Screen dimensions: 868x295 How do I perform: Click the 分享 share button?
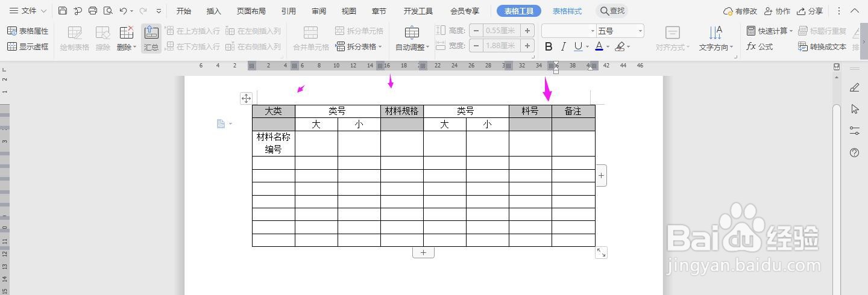click(x=810, y=11)
